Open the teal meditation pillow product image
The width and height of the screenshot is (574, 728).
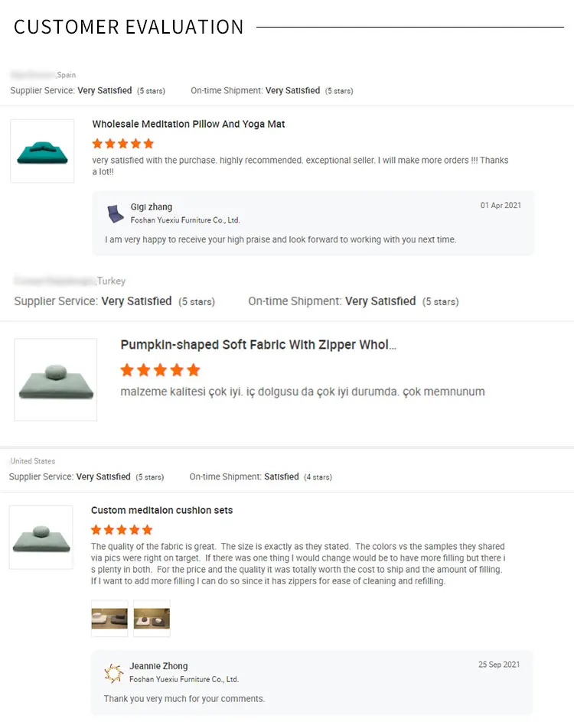pos(42,151)
